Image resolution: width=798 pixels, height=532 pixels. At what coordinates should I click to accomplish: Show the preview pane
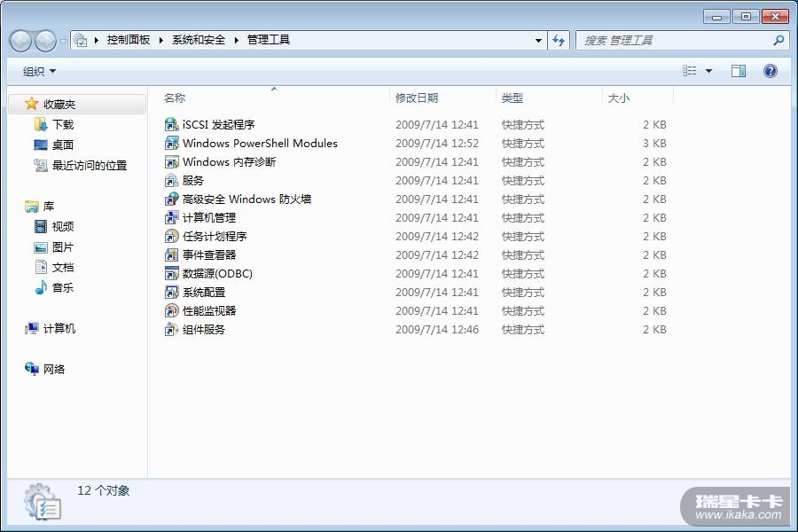739,71
